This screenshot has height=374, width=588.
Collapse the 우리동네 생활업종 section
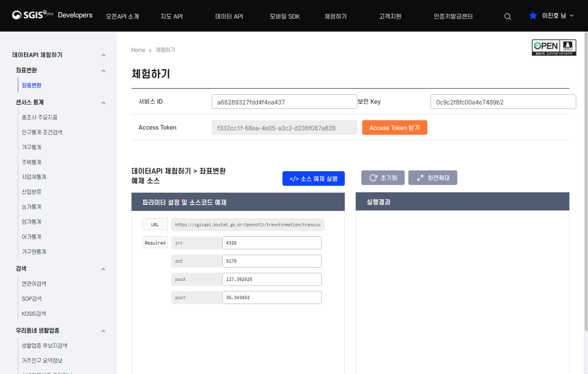coord(103,331)
